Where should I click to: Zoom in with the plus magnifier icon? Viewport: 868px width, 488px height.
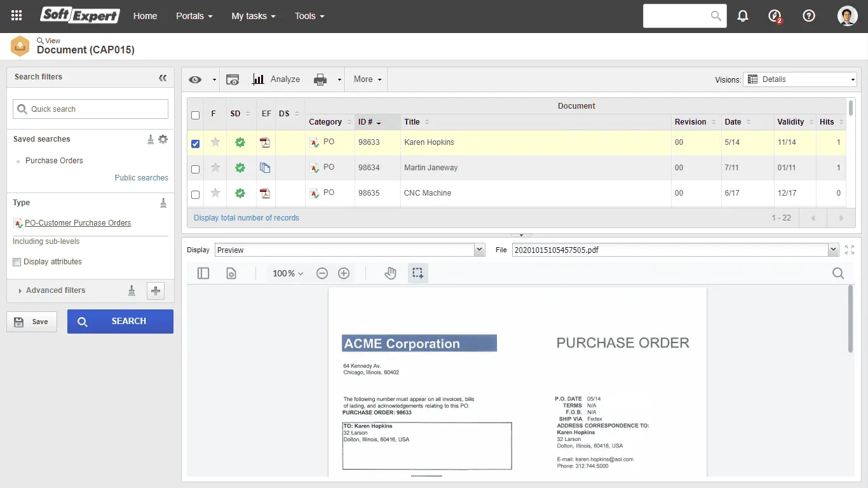(x=344, y=273)
